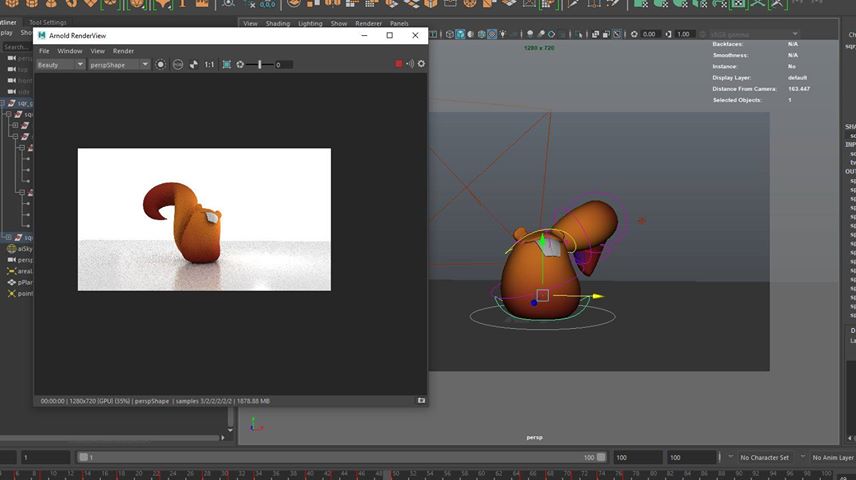The width and height of the screenshot is (856, 480).
Task: Open the No Anim Layer dropdown
Action: click(831, 457)
